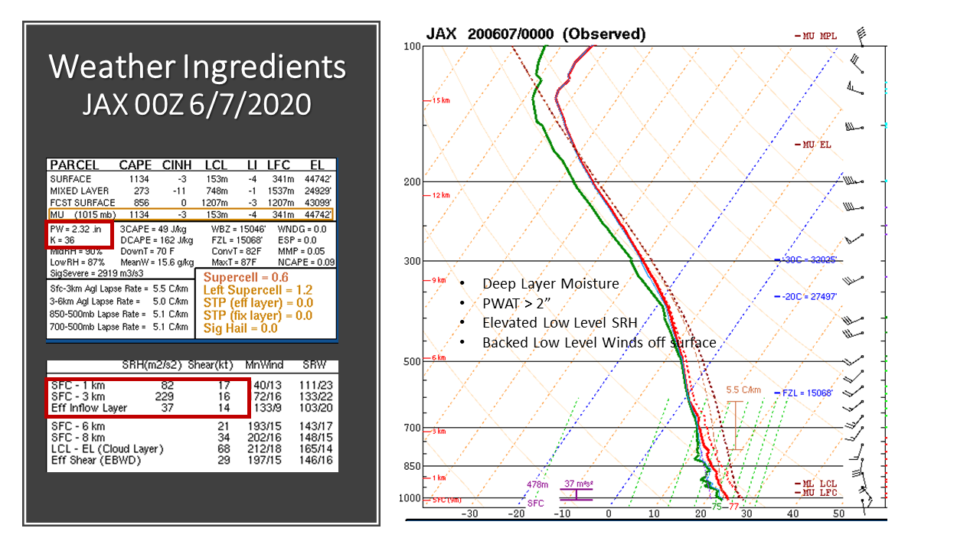Viewport: 980px width, 551px height.
Task: Click the 'WNDG = 0.0' entry
Action: [x=302, y=228]
